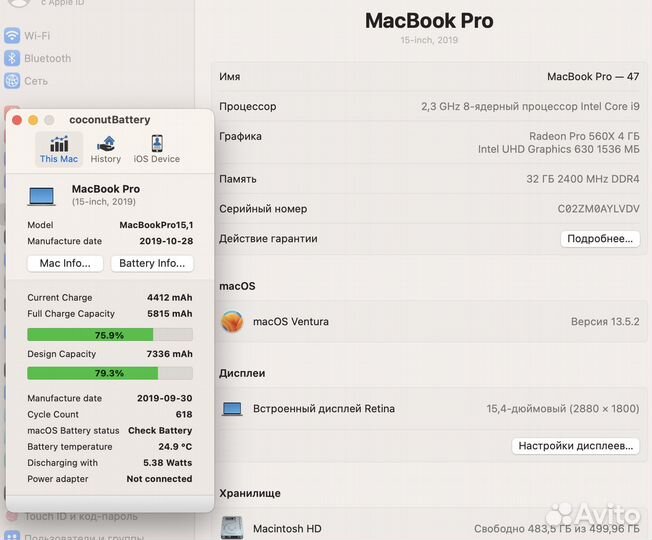Minimize the coconutBattery window
The height and width of the screenshot is (540, 652).
(33, 120)
